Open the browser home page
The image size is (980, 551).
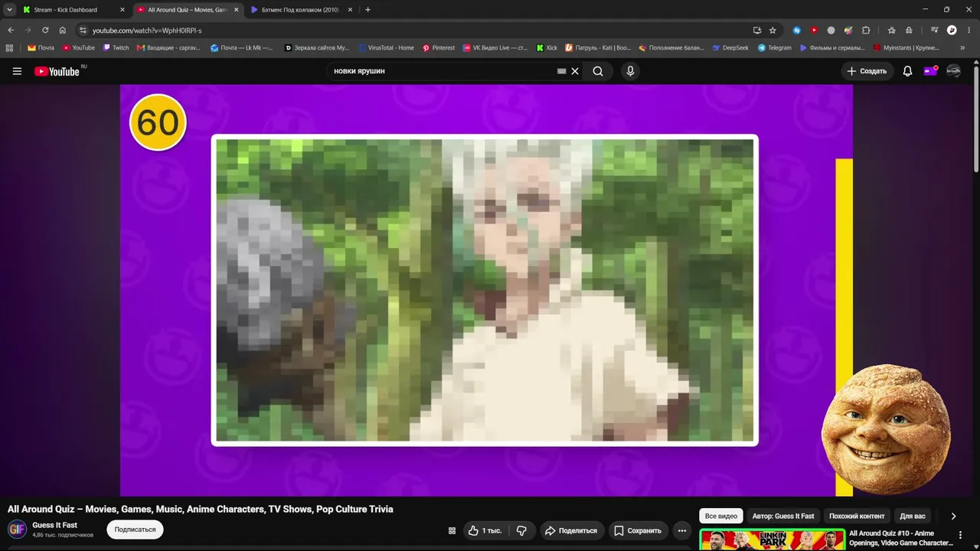click(62, 30)
